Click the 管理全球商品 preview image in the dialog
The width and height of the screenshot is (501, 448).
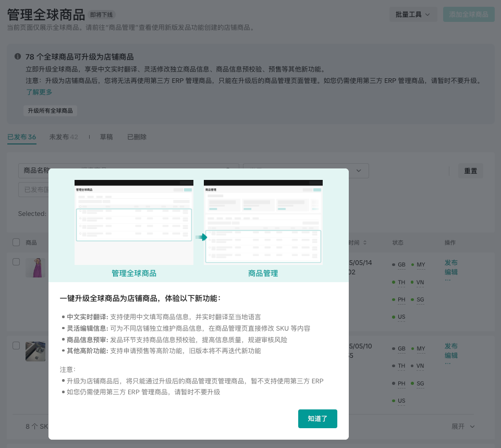(x=134, y=222)
